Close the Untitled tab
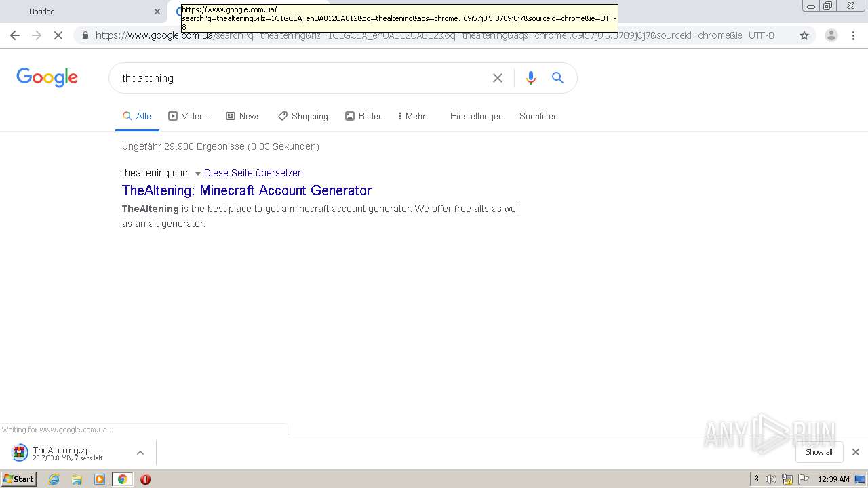 click(157, 12)
